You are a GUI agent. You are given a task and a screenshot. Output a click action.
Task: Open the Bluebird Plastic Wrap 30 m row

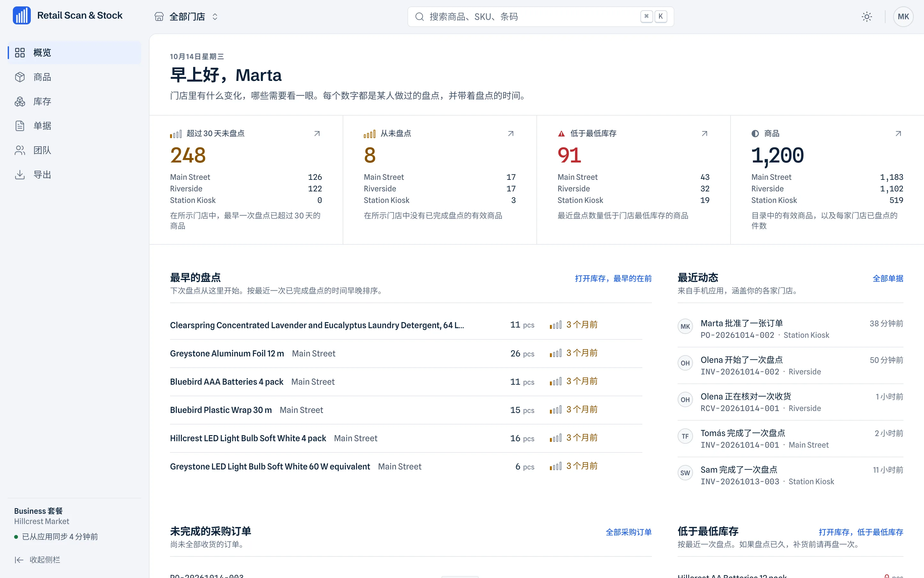coord(406,410)
